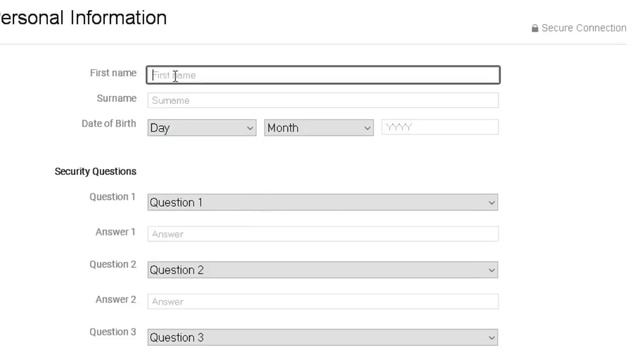
Task: Open the Question 3 dropdown selector
Action: [x=322, y=338]
